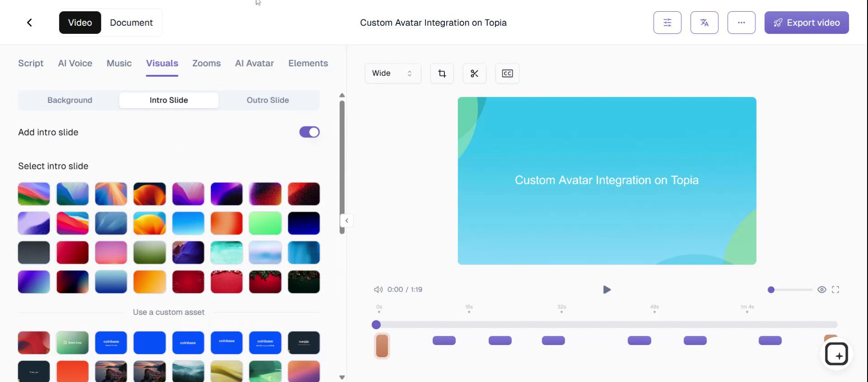The height and width of the screenshot is (382, 868).
Task: Select the plain blue custom asset
Action: 150,343
